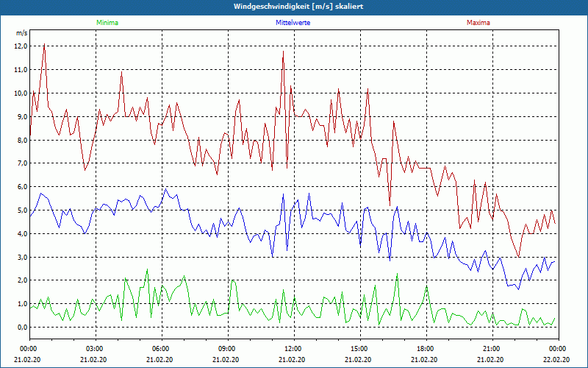
Task: Click the 06:00 time axis label
Action: click(162, 349)
